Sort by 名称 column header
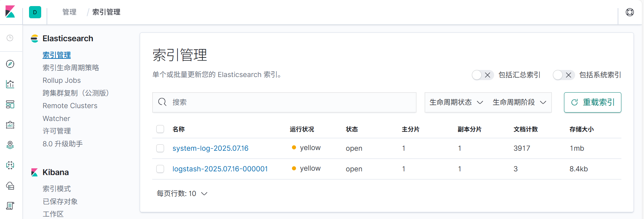The width and height of the screenshot is (644, 219). tap(179, 129)
